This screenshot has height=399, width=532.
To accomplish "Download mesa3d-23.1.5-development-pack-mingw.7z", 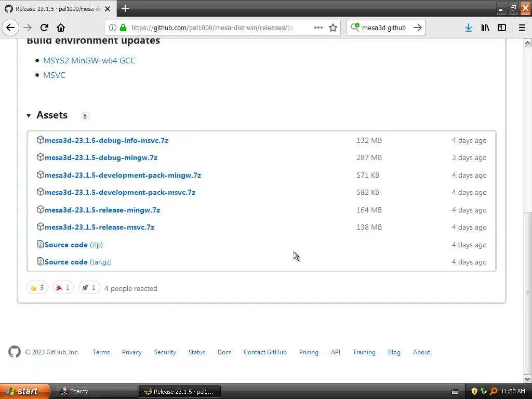I will coord(123,176).
